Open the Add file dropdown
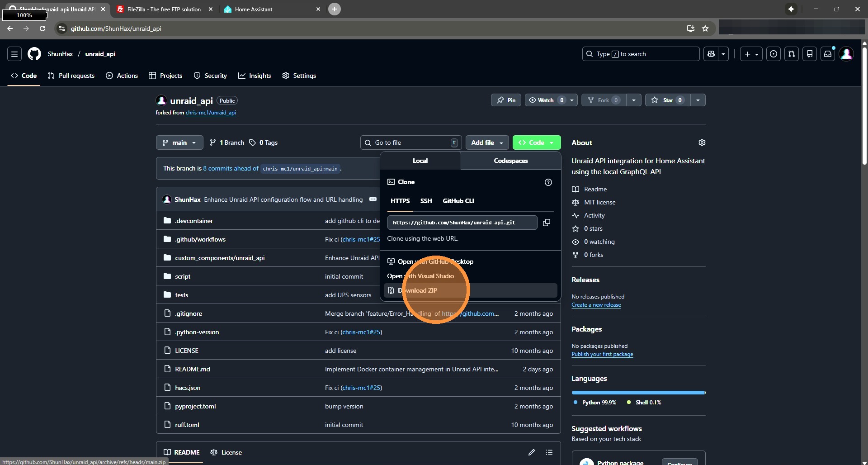This screenshot has width=868, height=465. coord(487,142)
